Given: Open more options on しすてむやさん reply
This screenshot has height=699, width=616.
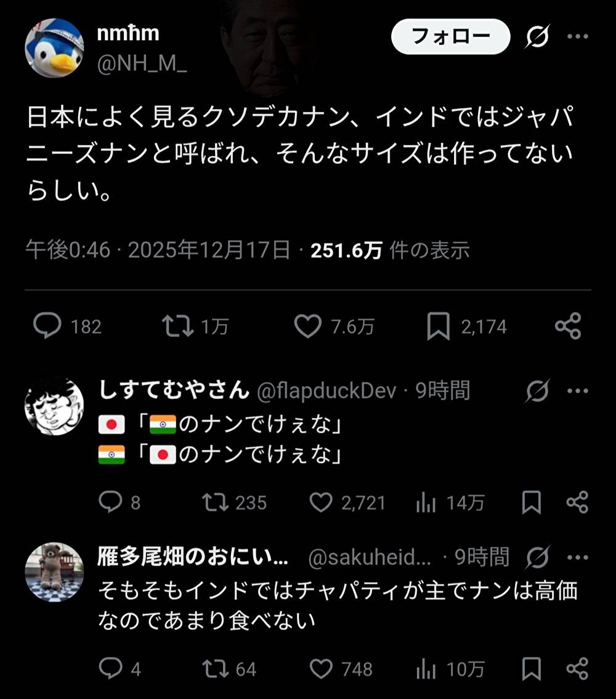Looking at the screenshot, I should pos(577,390).
